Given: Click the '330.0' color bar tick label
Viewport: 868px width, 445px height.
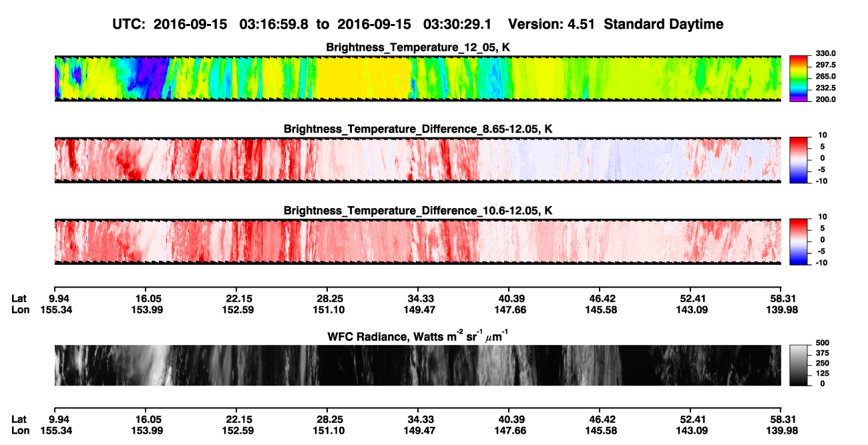Looking at the screenshot, I should coord(825,53).
